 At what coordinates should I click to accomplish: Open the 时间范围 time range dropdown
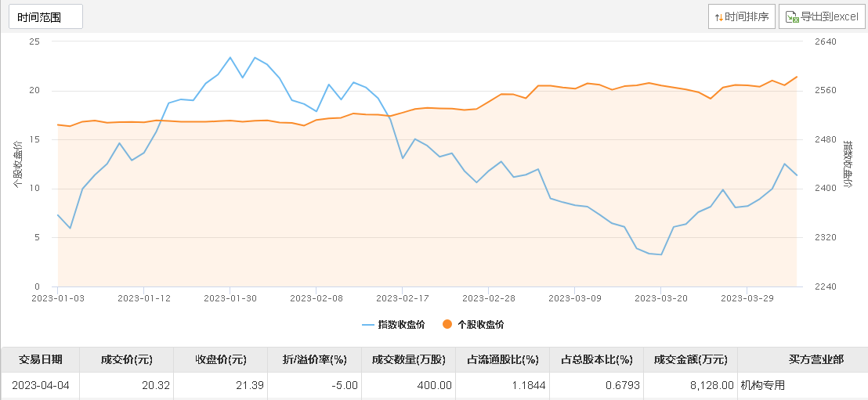click(x=45, y=16)
